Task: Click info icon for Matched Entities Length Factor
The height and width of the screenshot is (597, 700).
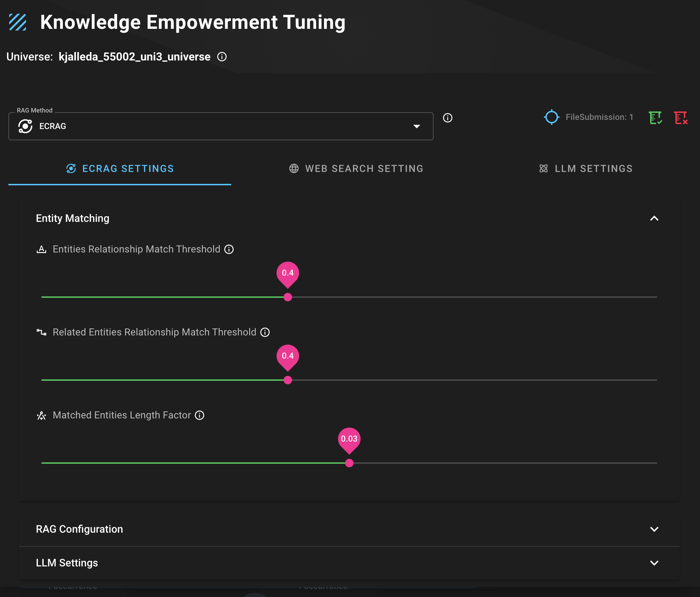Action: click(200, 415)
